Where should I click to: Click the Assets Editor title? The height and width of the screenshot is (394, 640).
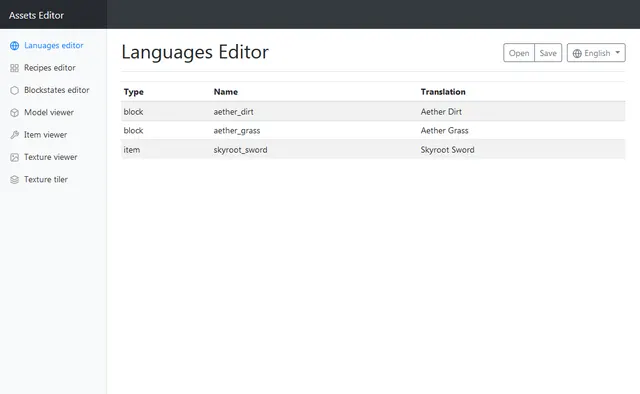36,15
